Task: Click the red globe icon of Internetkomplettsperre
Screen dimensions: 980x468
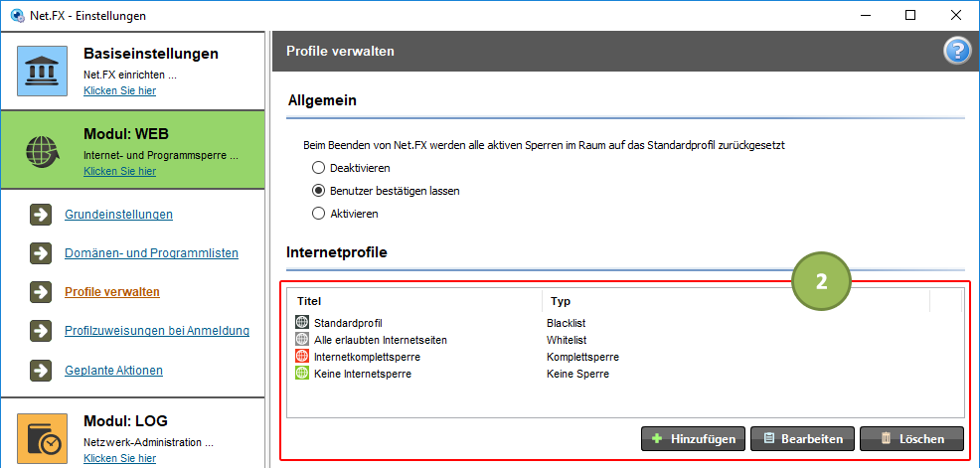Action: tap(302, 357)
